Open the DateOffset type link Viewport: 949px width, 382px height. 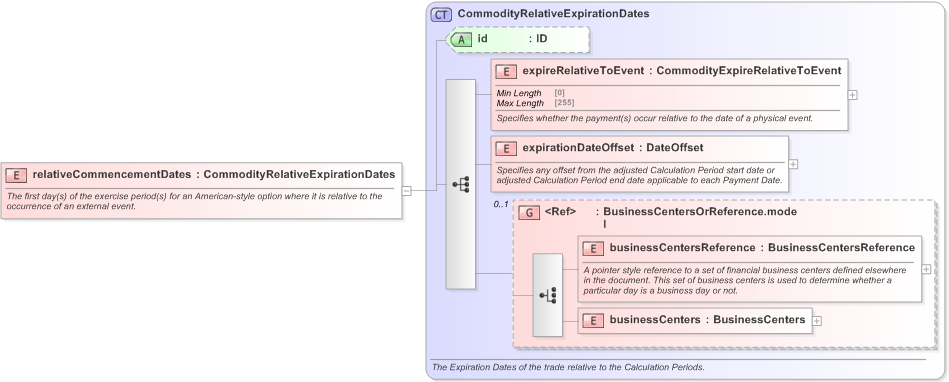pos(675,148)
